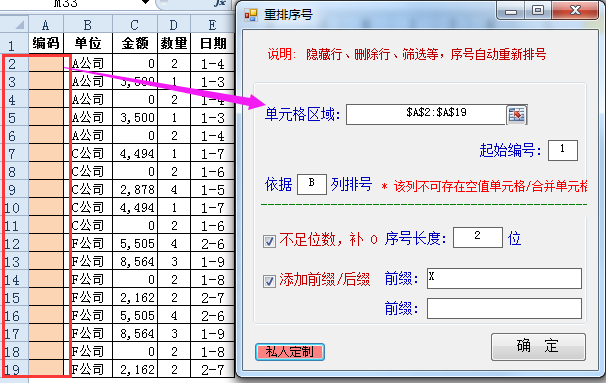Image resolution: width=606 pixels, height=383 pixels.
Task: Click the 日期 header cell
Action: coord(213,43)
